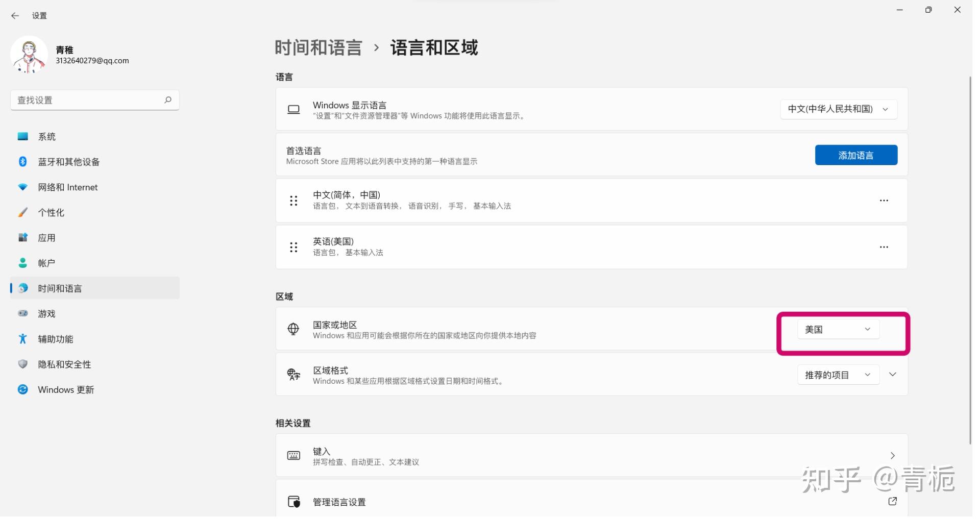Open 应用 settings
The image size is (980, 519).
pos(95,239)
